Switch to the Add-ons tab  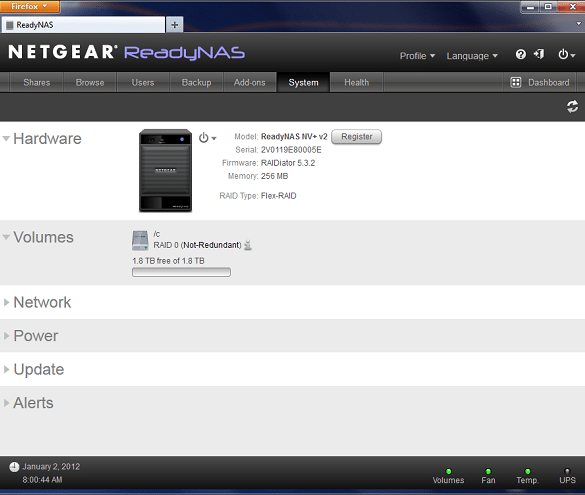coord(250,82)
